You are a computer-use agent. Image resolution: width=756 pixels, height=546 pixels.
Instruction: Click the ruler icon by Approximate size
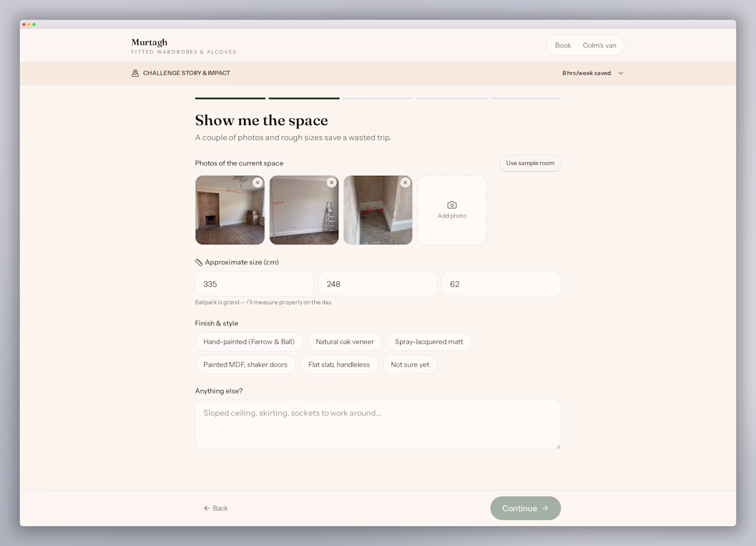pos(199,262)
